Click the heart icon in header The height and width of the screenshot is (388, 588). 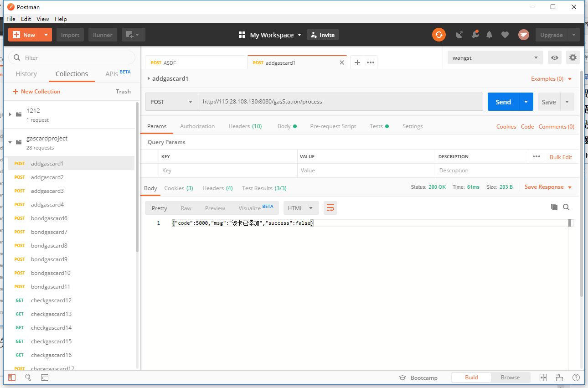(505, 35)
